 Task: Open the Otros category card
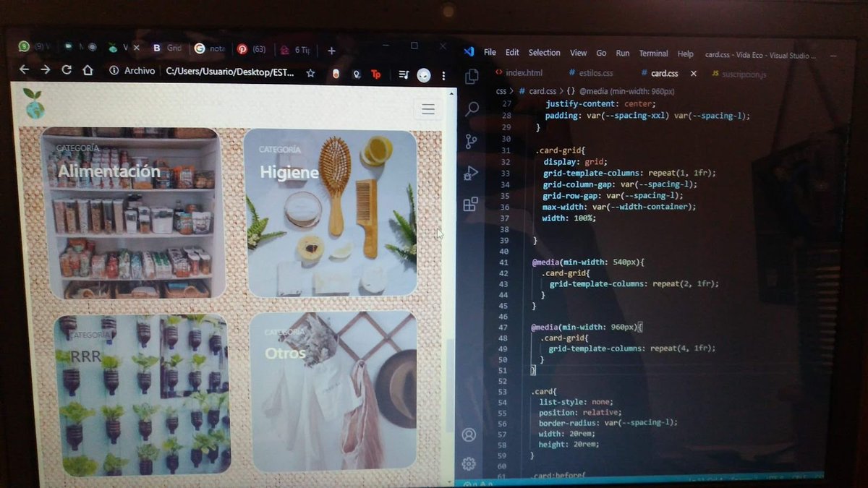333,391
